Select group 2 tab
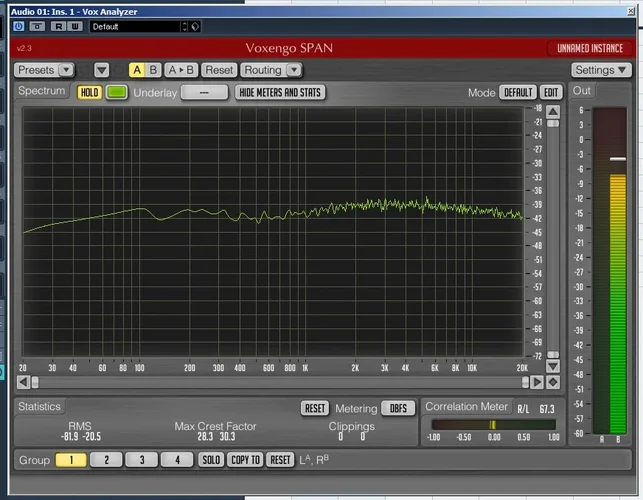The image size is (643, 500). point(106,460)
